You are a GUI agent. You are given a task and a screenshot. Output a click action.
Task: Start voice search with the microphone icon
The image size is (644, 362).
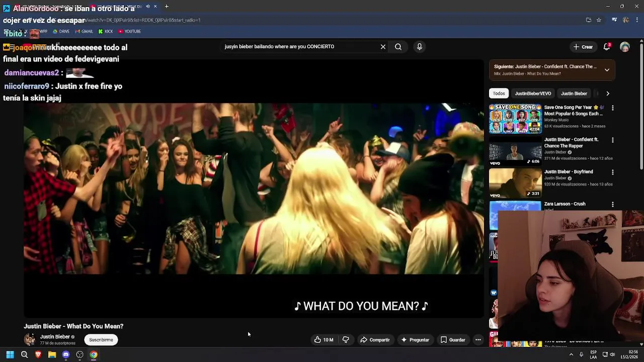[419, 47]
